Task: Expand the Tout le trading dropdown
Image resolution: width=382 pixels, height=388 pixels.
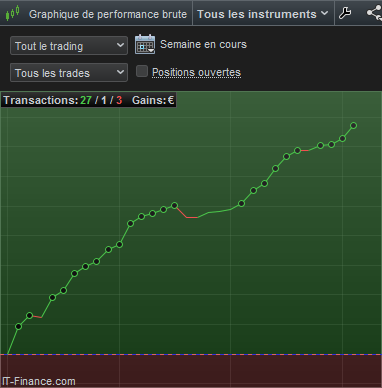Action: [x=69, y=46]
